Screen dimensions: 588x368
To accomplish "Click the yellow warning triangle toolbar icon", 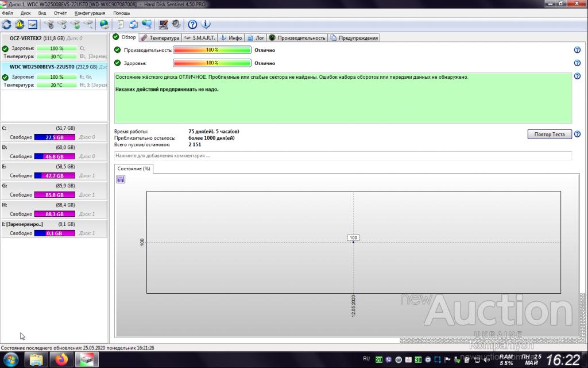I will [20, 24].
